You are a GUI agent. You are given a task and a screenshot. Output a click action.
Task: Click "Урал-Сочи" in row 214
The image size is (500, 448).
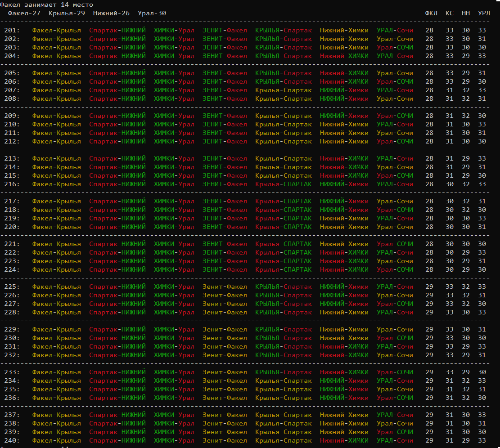[x=395, y=167]
